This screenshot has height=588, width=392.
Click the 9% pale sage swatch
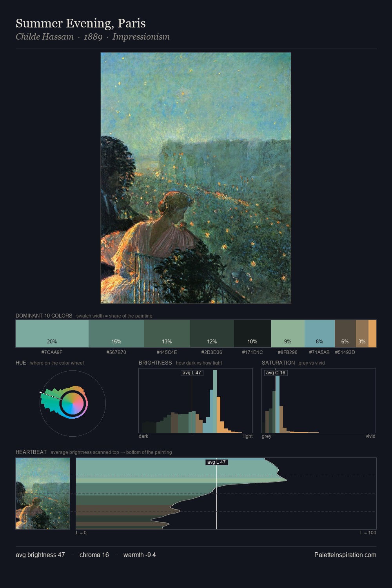(x=288, y=334)
